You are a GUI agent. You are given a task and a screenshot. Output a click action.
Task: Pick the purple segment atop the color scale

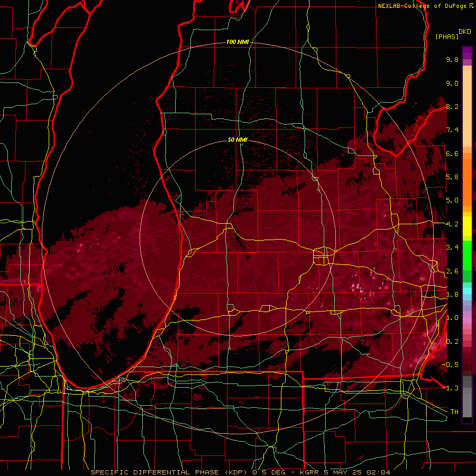[x=467, y=53]
